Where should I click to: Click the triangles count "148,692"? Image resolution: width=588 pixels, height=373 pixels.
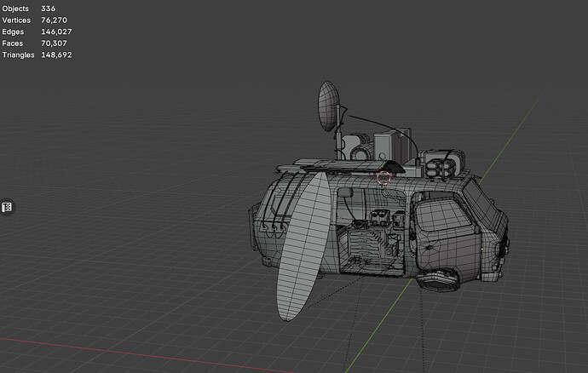56,55
